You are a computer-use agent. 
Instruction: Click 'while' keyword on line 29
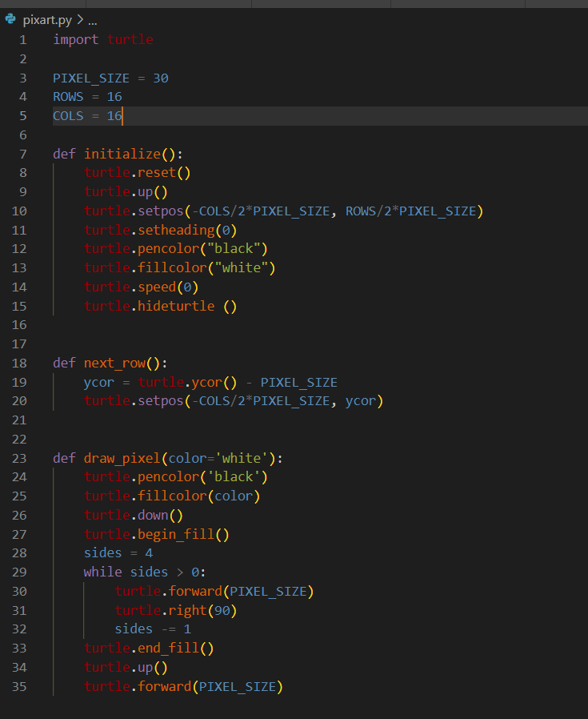point(102,572)
